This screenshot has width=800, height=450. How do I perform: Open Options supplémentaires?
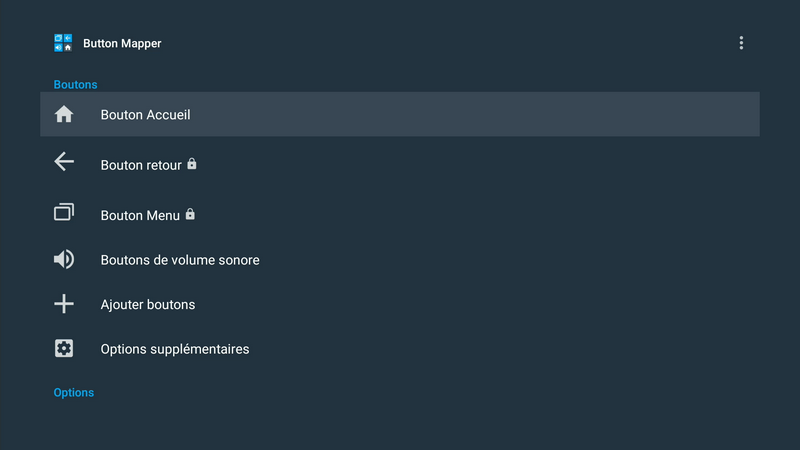pos(175,349)
